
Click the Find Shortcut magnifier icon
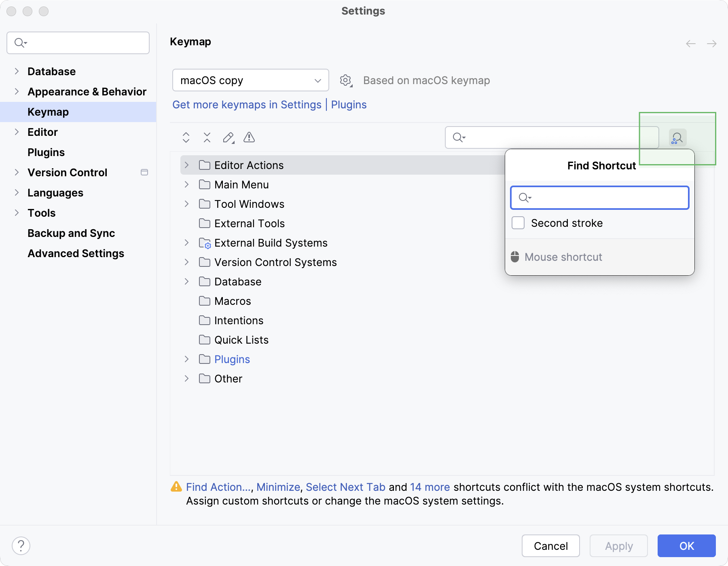677,137
